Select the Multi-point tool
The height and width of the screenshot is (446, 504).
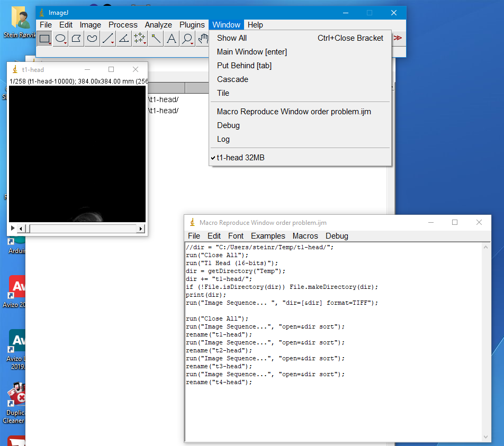click(x=140, y=38)
